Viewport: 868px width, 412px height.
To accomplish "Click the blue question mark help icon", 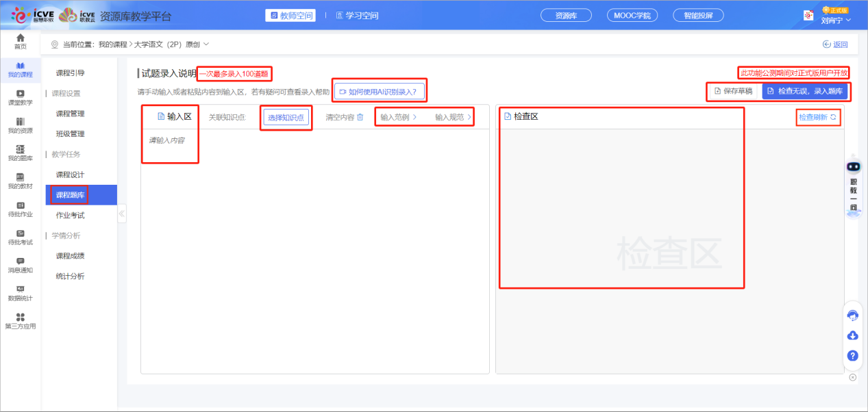I will (853, 355).
